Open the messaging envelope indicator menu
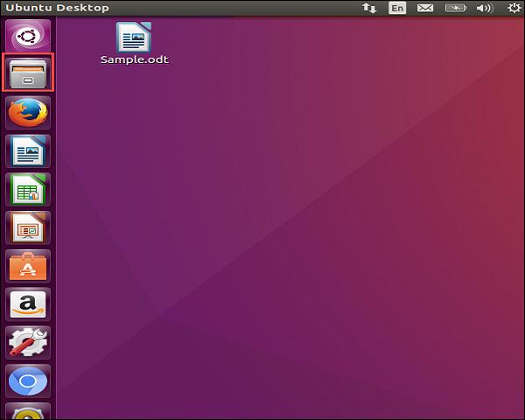 (x=424, y=8)
